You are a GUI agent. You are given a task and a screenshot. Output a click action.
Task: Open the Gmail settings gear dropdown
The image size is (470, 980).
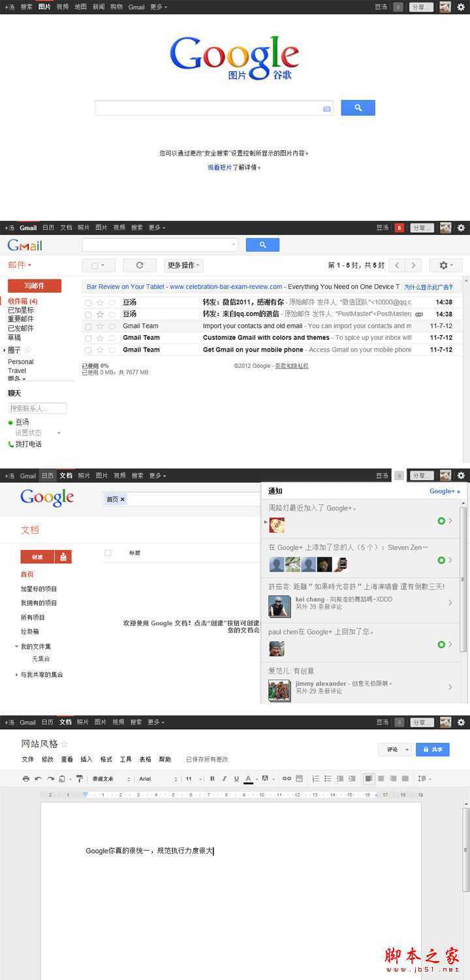click(x=446, y=265)
